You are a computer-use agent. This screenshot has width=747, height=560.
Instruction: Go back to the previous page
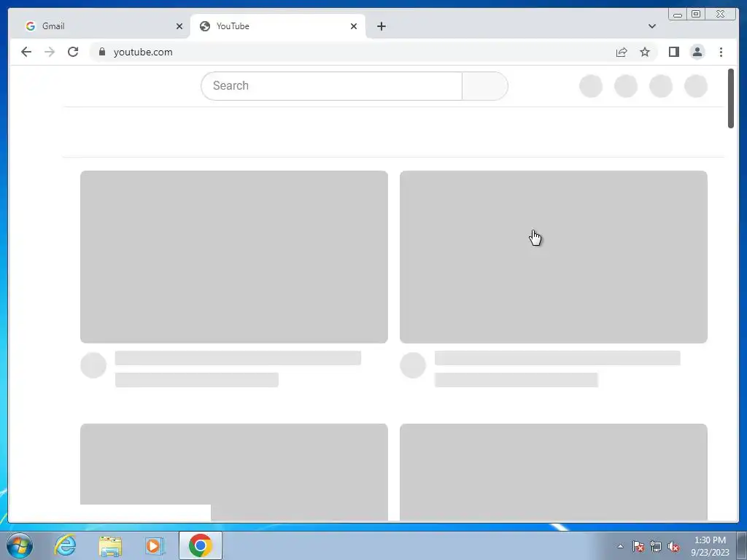pyautogui.click(x=26, y=52)
